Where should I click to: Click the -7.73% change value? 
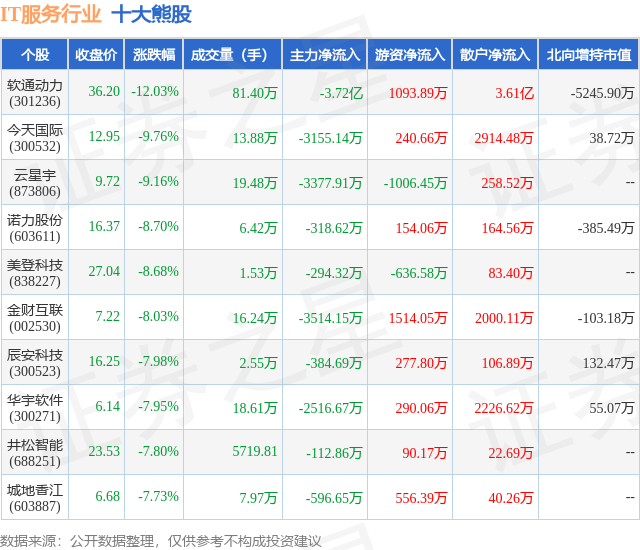(x=158, y=496)
